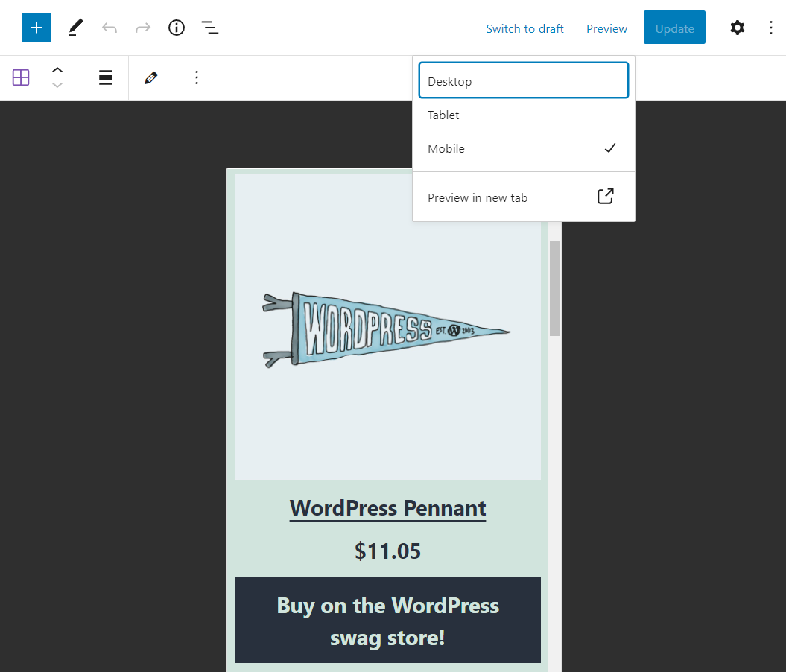Open the settings gear panel
Image resolution: width=786 pixels, height=672 pixels.
[737, 28]
